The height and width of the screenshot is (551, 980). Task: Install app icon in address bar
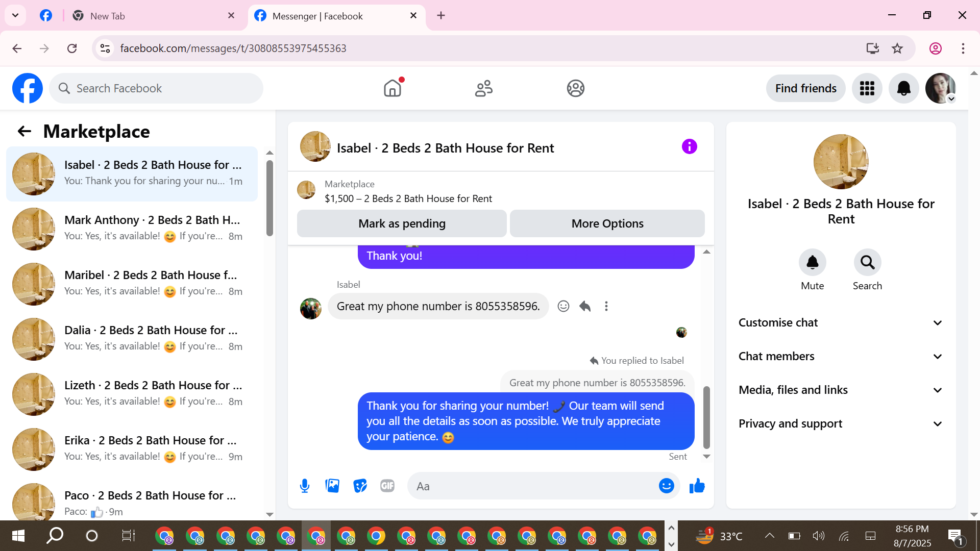[x=873, y=48]
